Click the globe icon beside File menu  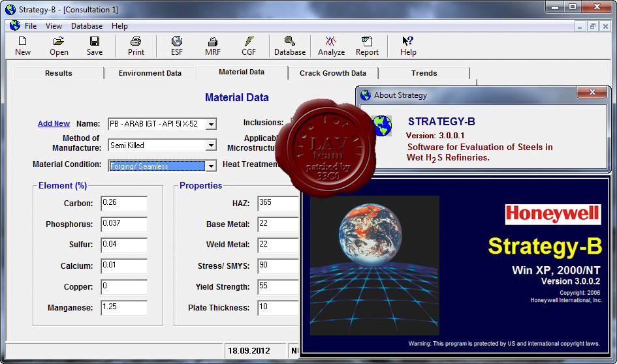[x=15, y=25]
